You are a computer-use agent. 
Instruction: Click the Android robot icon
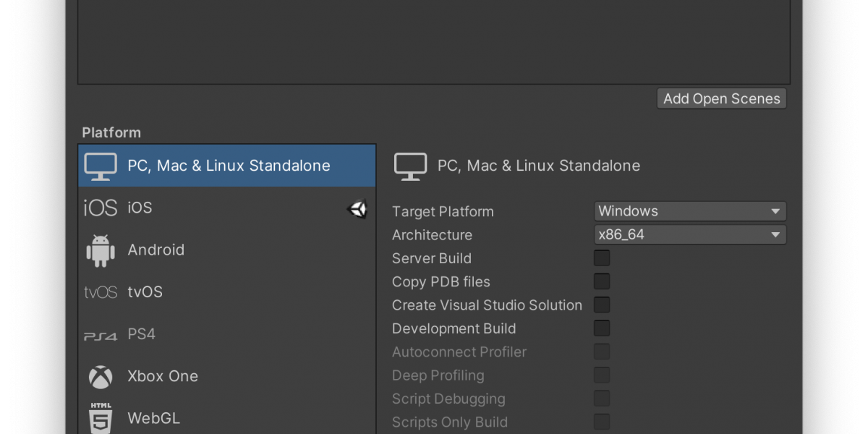101,250
